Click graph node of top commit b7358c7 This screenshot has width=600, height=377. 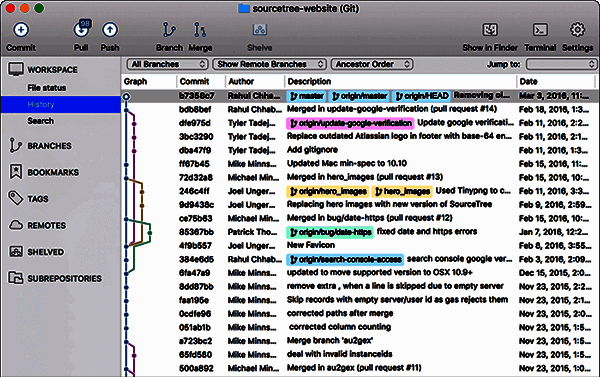click(126, 96)
